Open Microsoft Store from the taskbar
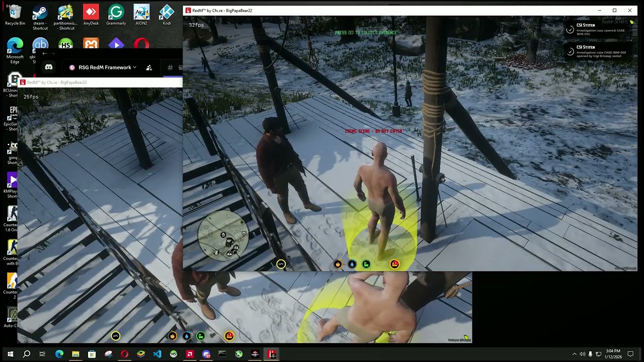The image size is (644, 362). (x=92, y=354)
